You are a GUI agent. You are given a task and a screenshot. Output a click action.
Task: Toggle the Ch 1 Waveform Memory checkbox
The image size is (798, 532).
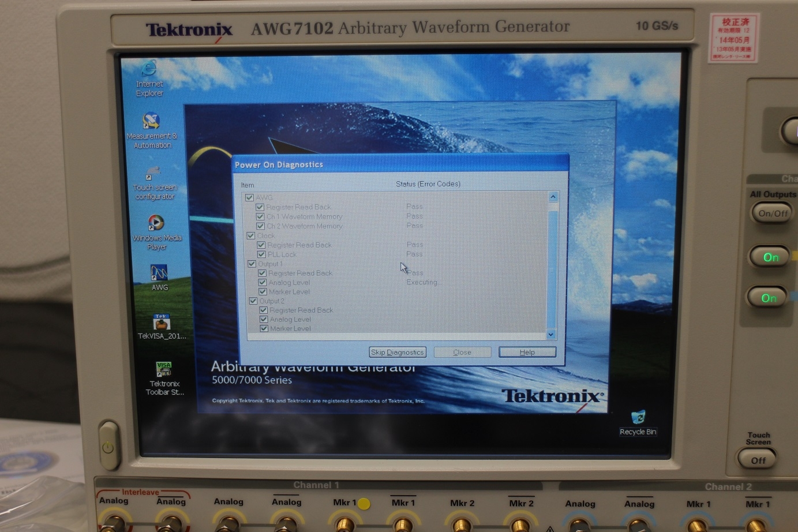pos(260,216)
